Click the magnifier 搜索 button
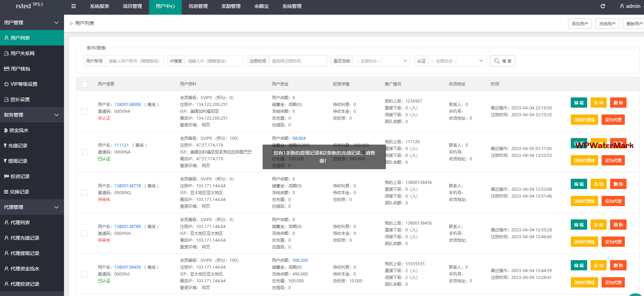The width and height of the screenshot is (644, 296). point(502,61)
